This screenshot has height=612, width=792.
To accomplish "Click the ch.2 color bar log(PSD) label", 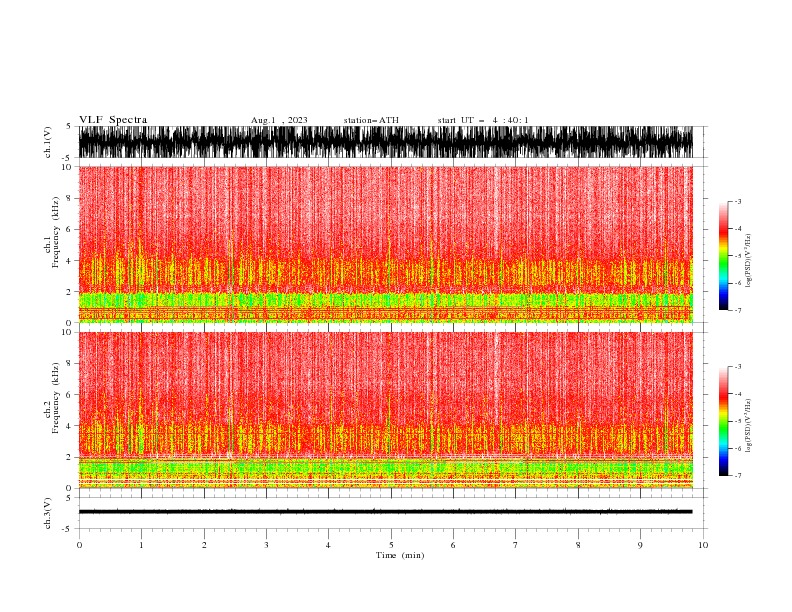I will pos(749,425).
